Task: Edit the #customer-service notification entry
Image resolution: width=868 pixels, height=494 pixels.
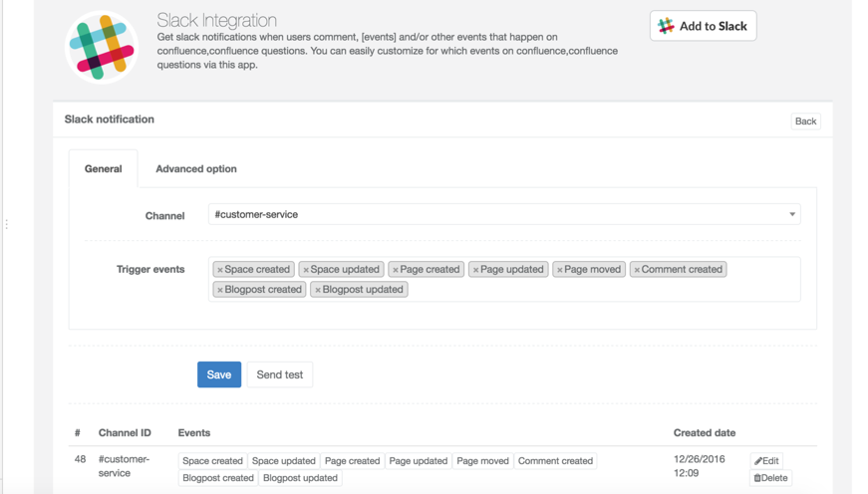Action: (x=766, y=461)
